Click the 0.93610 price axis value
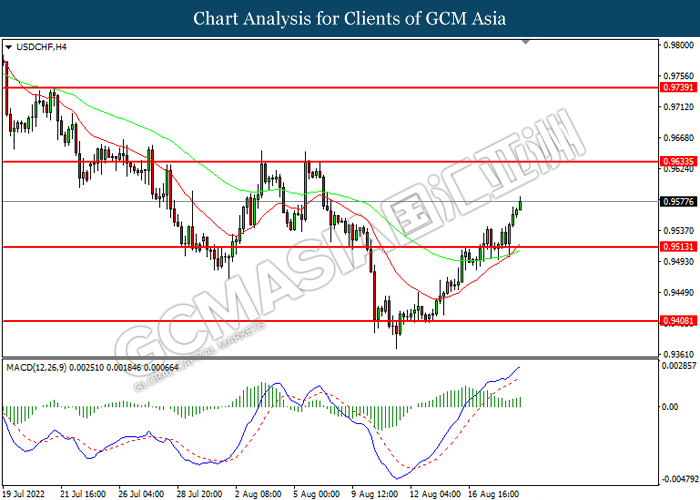The width and height of the screenshot is (700, 500). click(x=679, y=354)
